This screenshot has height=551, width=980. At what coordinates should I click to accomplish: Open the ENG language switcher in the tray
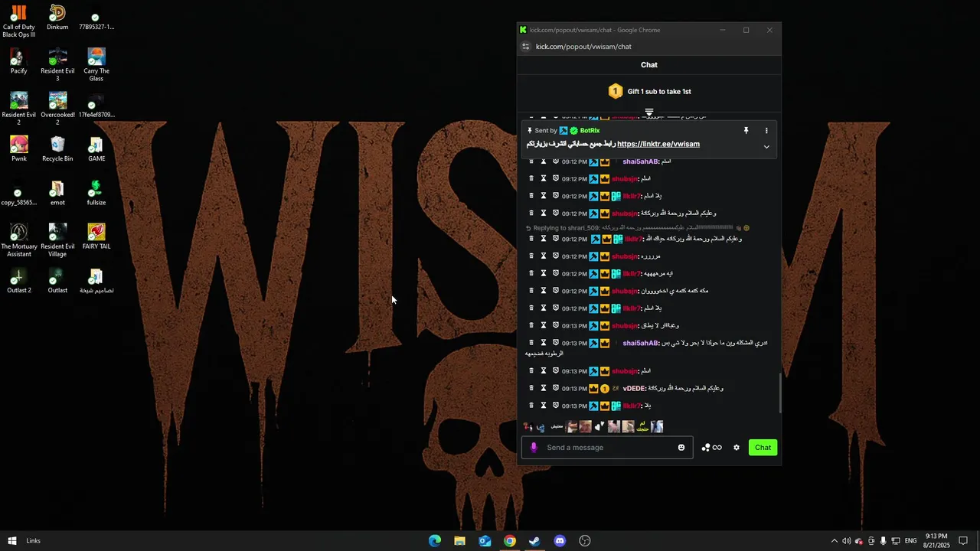click(x=910, y=541)
